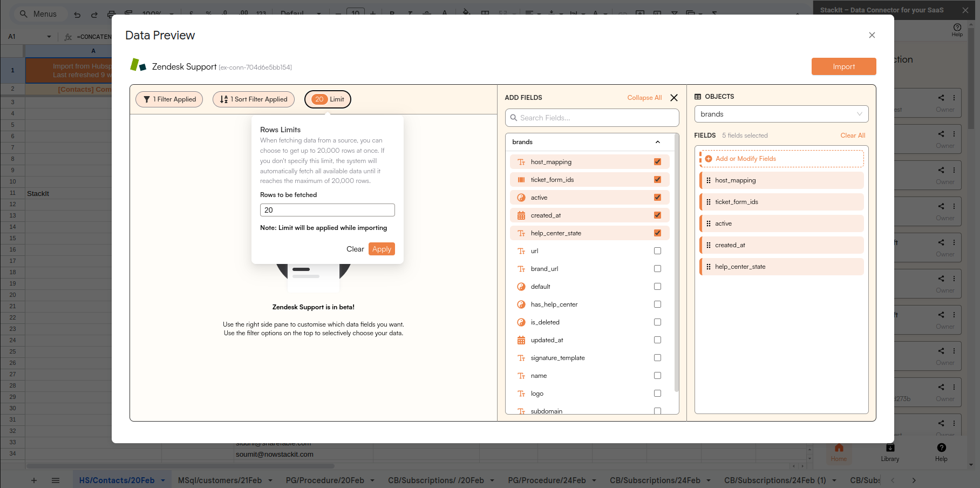Uncheck the created_at field checkbox
The image size is (980, 488).
click(x=657, y=215)
